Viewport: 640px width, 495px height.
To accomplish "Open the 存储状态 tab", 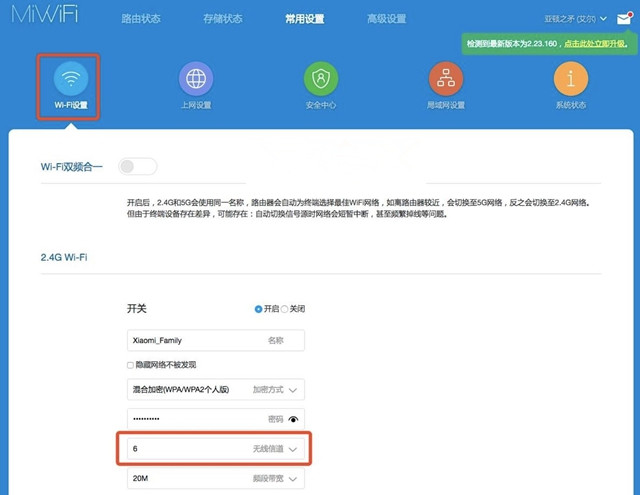I will (222, 18).
